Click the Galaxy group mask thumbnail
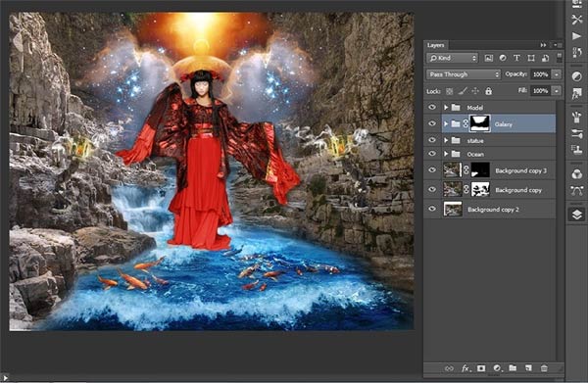Image resolution: width=588 pixels, height=383 pixels. point(479,123)
